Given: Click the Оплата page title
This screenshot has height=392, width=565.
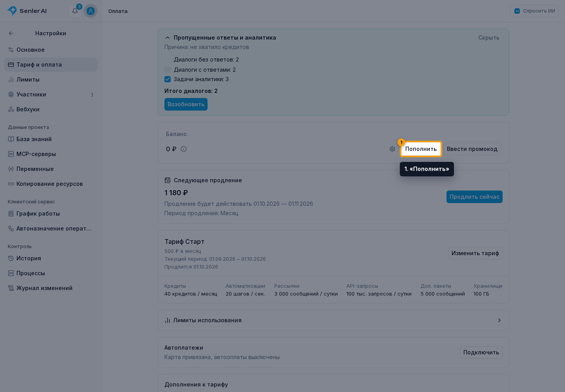Looking at the screenshot, I should [x=118, y=11].
